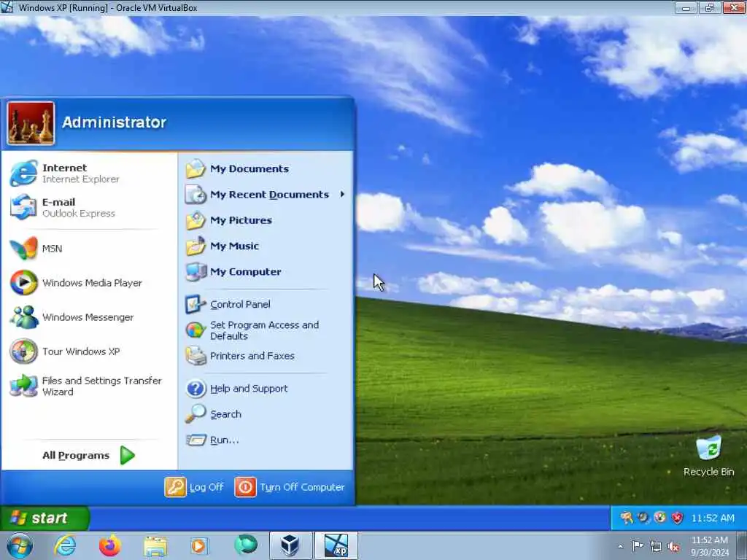Open Help and Support
The width and height of the screenshot is (747, 560).
266,389
